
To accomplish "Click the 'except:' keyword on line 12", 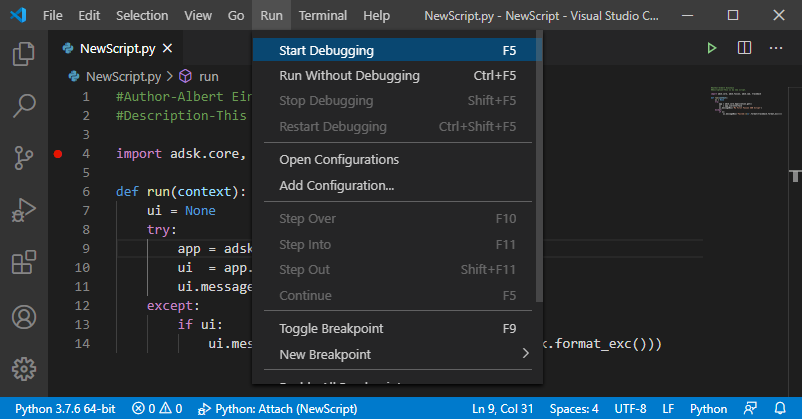I will click(173, 306).
